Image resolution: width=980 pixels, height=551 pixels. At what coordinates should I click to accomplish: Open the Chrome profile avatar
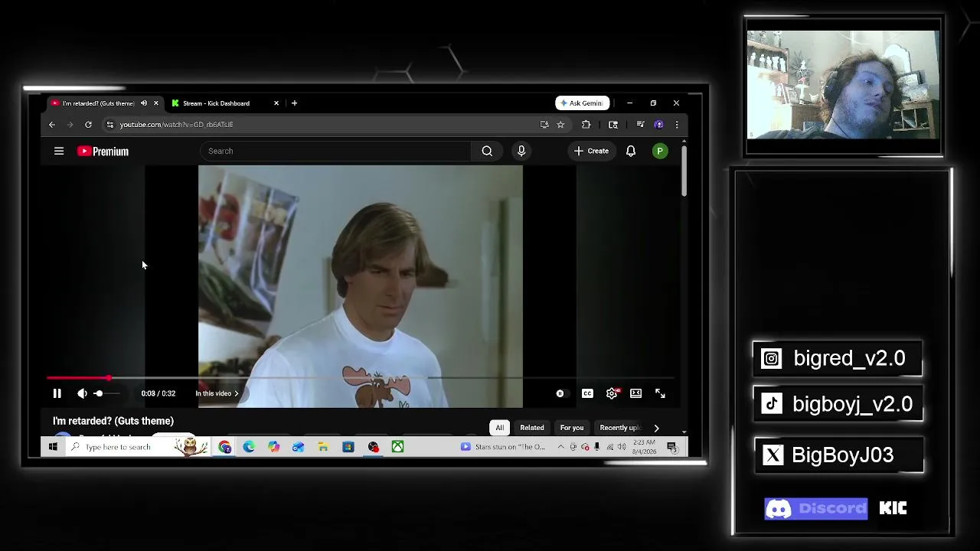[659, 125]
